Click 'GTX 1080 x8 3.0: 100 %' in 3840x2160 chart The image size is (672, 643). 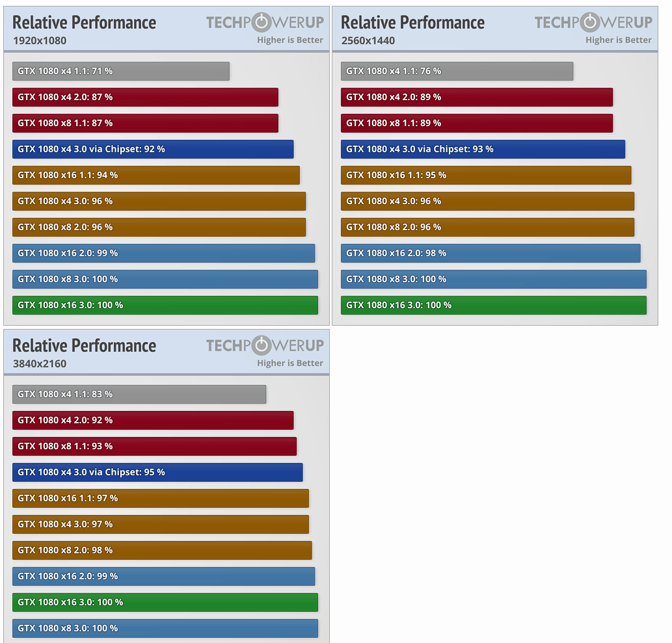click(x=165, y=628)
